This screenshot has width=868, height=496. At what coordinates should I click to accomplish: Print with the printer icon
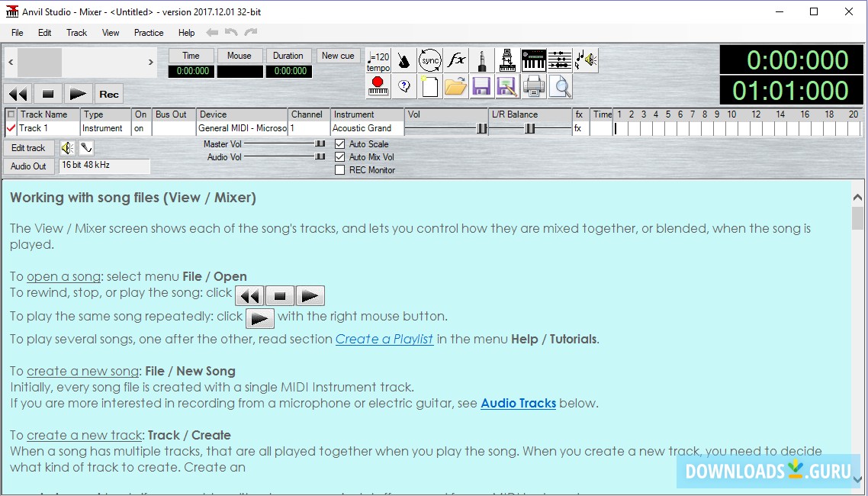534,87
